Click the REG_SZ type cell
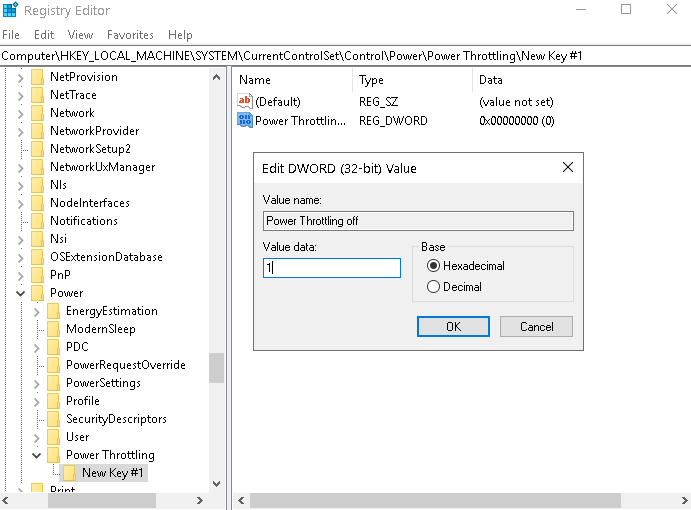The width and height of the screenshot is (691, 510). click(379, 102)
